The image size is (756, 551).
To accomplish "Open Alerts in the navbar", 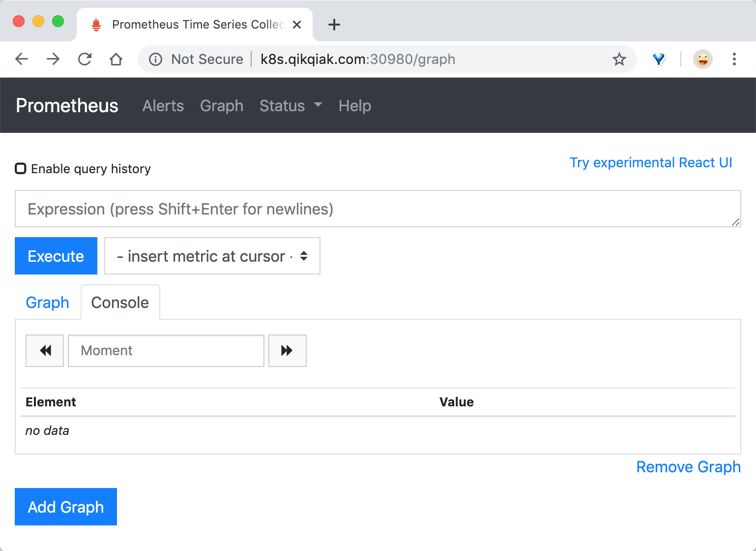I will [x=163, y=106].
